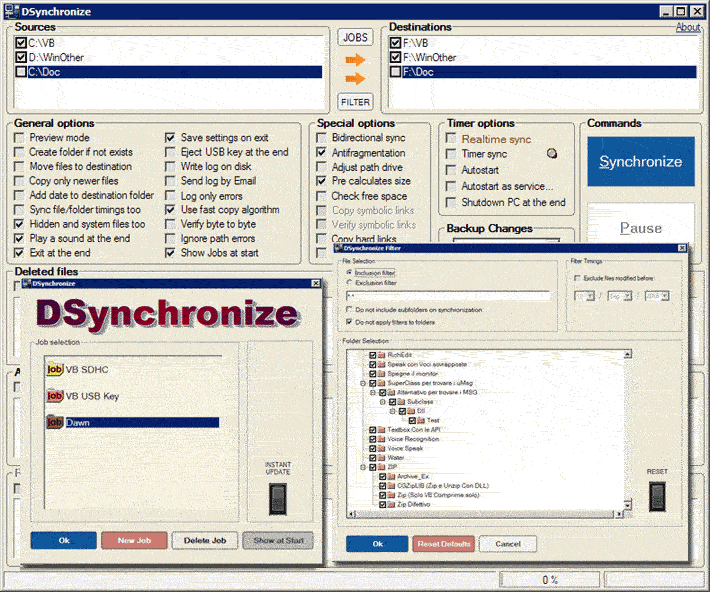Viewport: 710px width, 592px height.
Task: Click folder icon of RichEdit in filter tree
Action: click(x=381, y=355)
